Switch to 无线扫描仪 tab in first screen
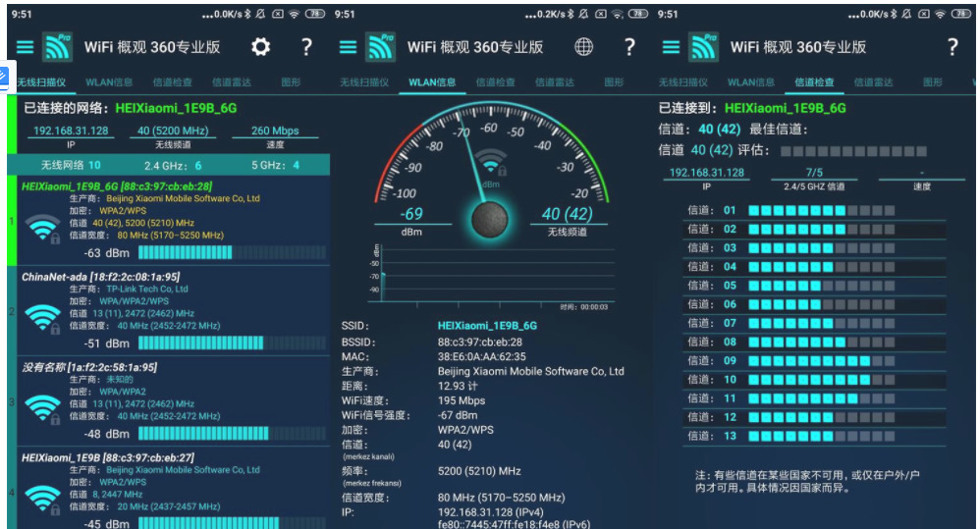This screenshot has width=980, height=529. 41,82
